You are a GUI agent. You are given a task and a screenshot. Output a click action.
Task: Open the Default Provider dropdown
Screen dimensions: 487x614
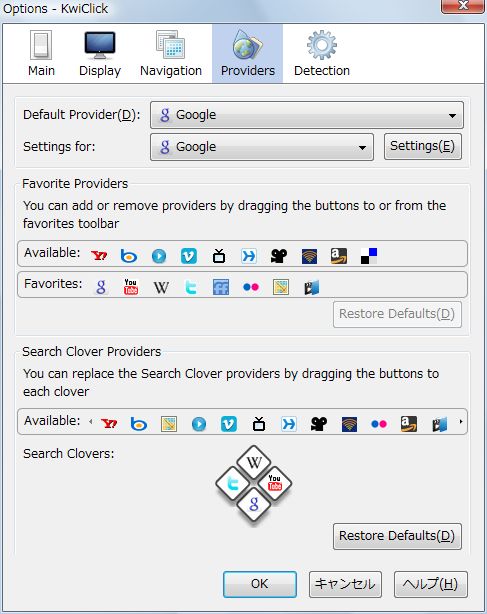click(x=307, y=115)
